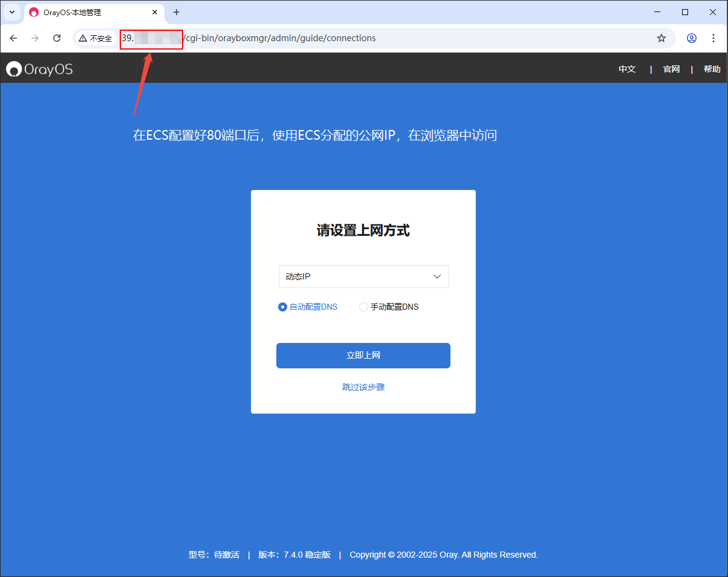Reload the page with the refresh icon
Image resolution: width=728 pixels, height=577 pixels.
pos(57,38)
